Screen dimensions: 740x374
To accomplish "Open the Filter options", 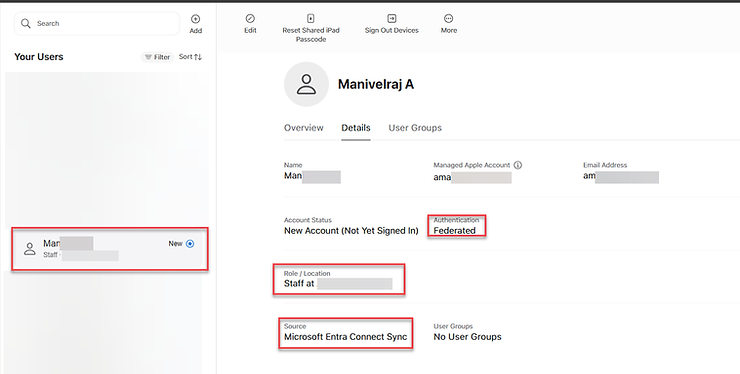I will (158, 57).
